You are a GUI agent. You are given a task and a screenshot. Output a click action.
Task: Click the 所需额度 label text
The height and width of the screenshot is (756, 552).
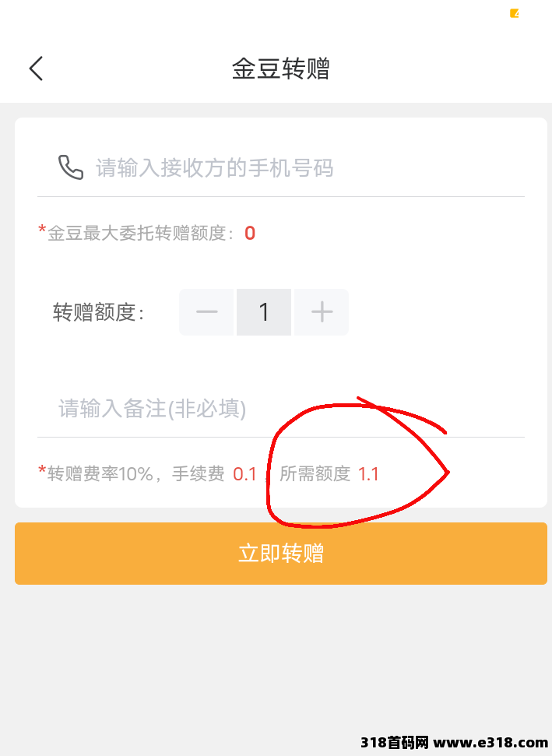(x=315, y=474)
